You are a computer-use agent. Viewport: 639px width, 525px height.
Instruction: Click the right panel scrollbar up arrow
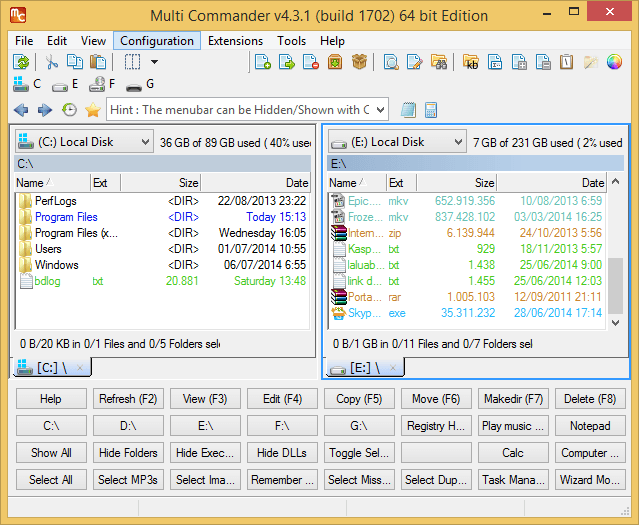[616, 181]
